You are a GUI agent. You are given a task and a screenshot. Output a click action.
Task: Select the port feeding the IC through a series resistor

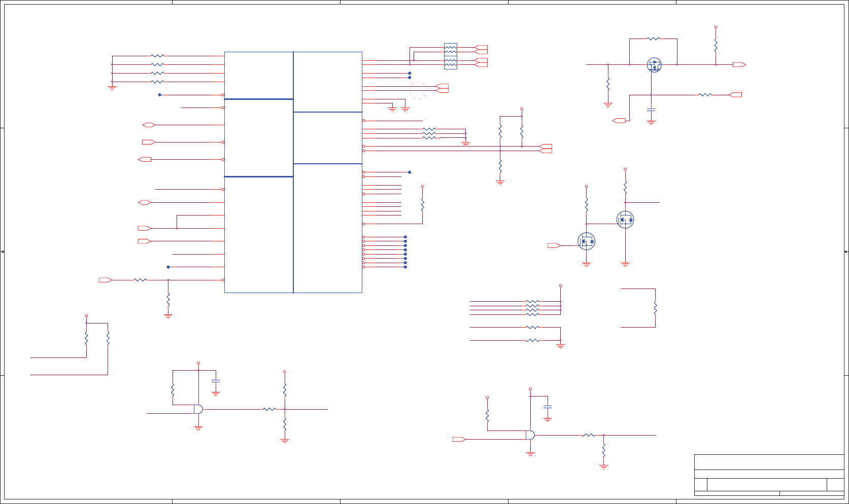coord(106,280)
